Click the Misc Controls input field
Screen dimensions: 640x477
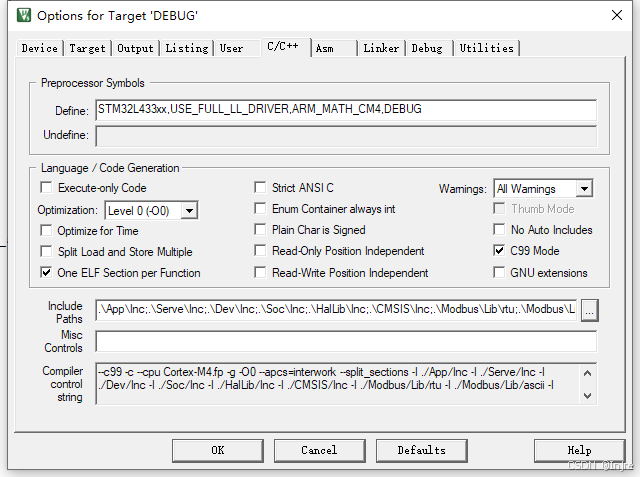coord(346,341)
